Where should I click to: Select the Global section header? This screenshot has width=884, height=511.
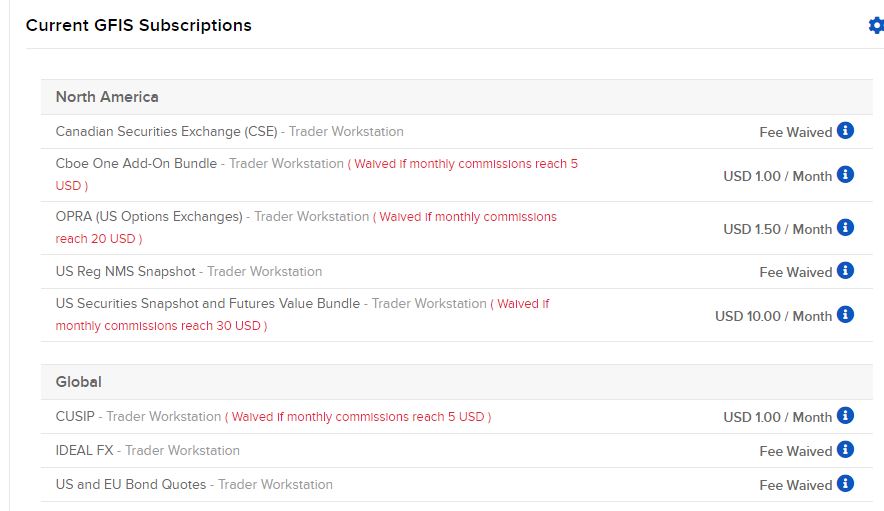457,382
